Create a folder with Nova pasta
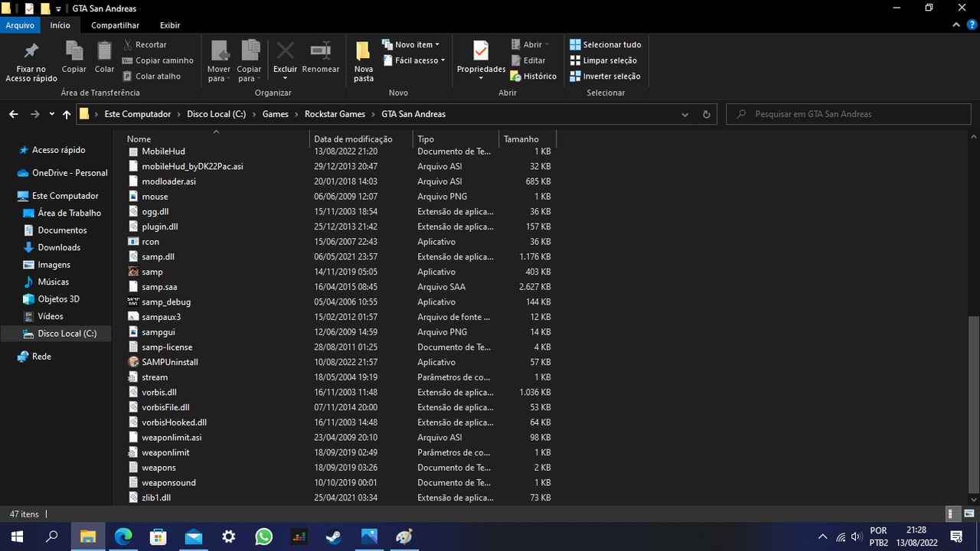The image size is (980, 551). [364, 62]
